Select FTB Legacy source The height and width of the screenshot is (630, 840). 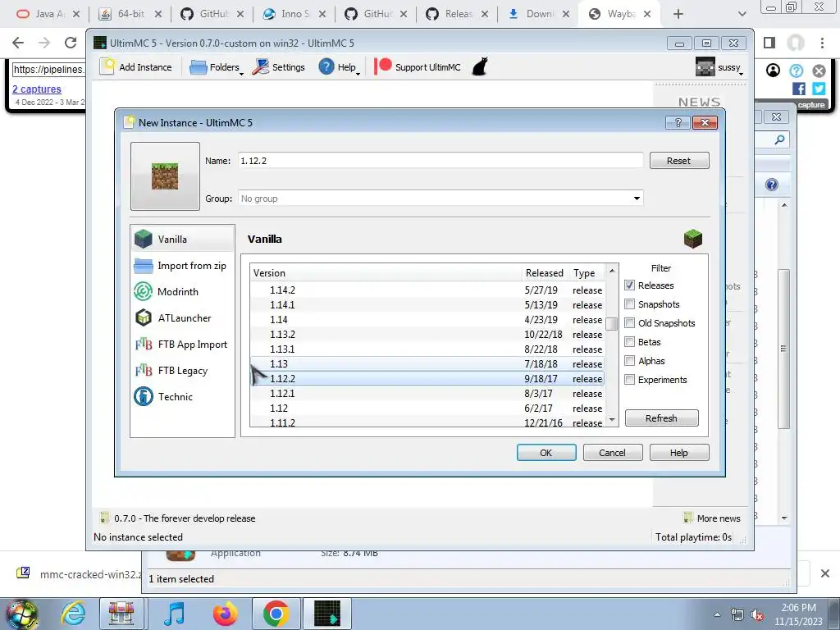click(x=182, y=370)
